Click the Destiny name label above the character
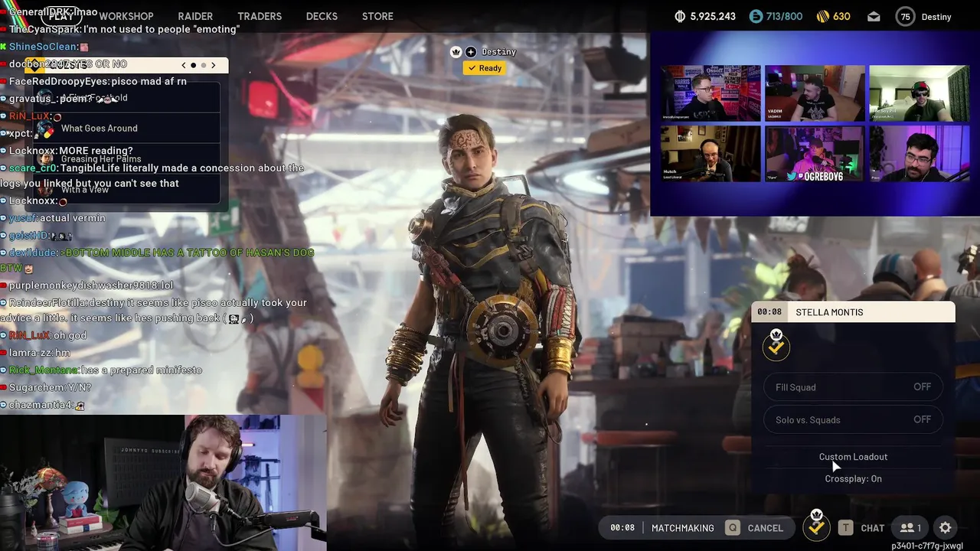The image size is (980, 551). click(x=498, y=52)
